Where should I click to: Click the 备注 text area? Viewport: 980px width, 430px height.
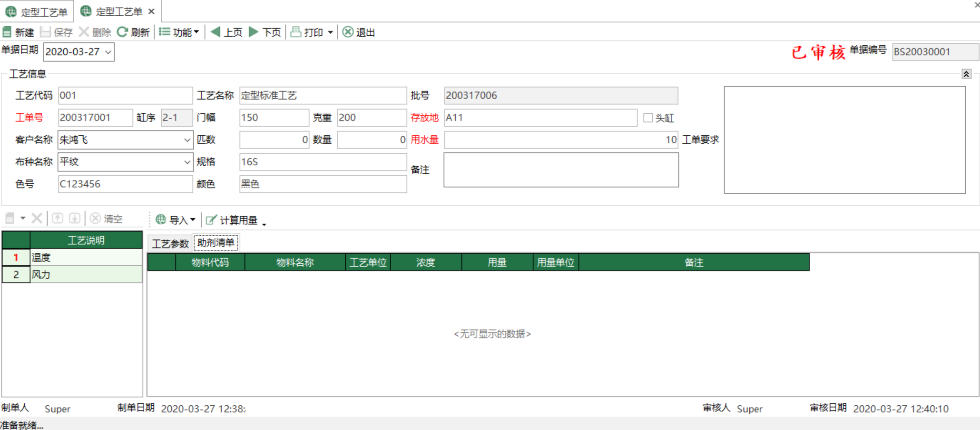pyautogui.click(x=561, y=170)
